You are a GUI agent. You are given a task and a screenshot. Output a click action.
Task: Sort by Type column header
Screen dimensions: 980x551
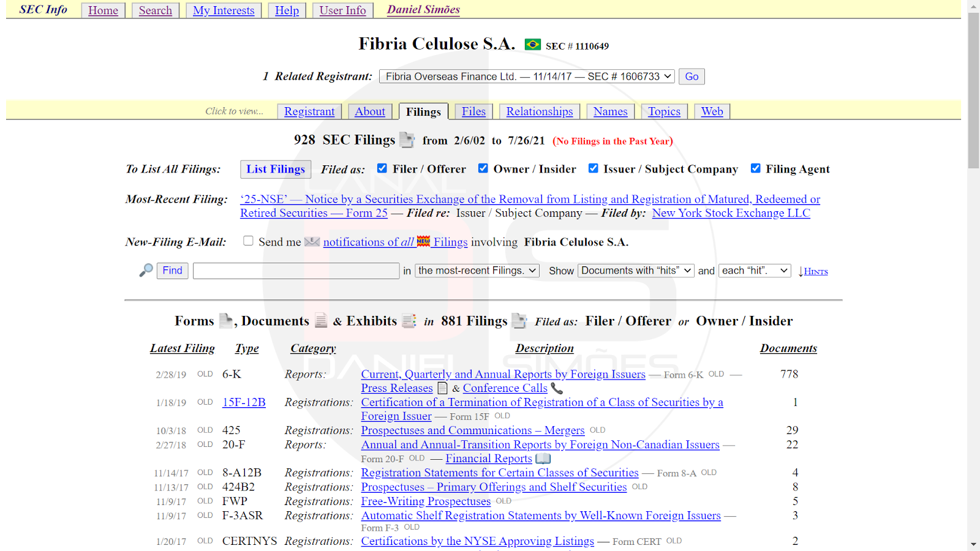pos(247,348)
